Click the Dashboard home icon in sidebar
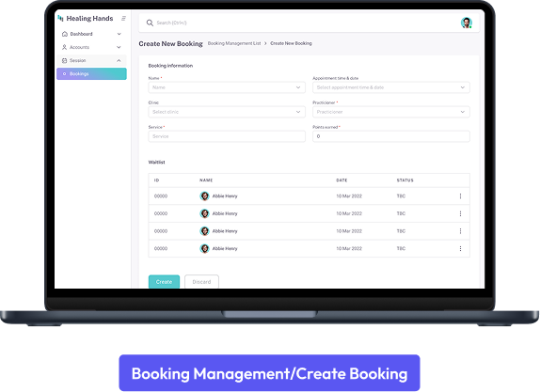 (64, 34)
